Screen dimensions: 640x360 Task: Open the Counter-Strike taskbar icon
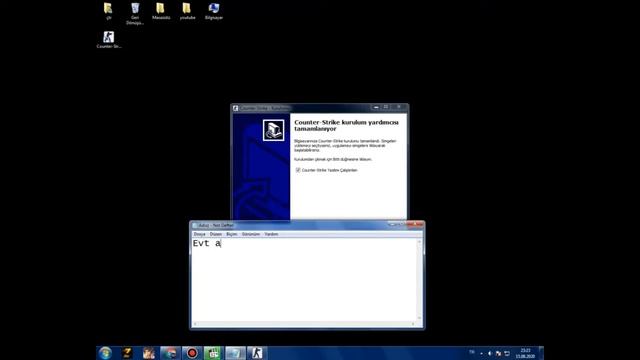click(x=257, y=353)
